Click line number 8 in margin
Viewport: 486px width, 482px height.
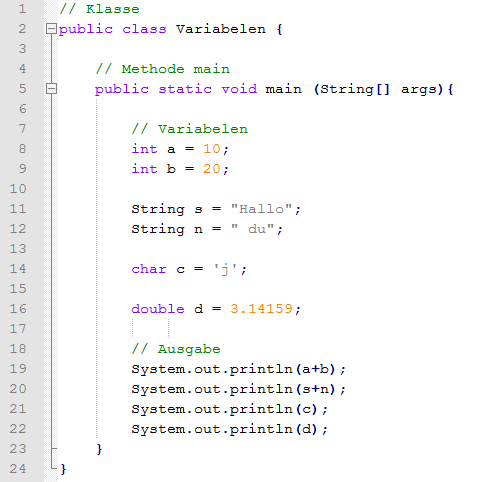[x=22, y=149]
